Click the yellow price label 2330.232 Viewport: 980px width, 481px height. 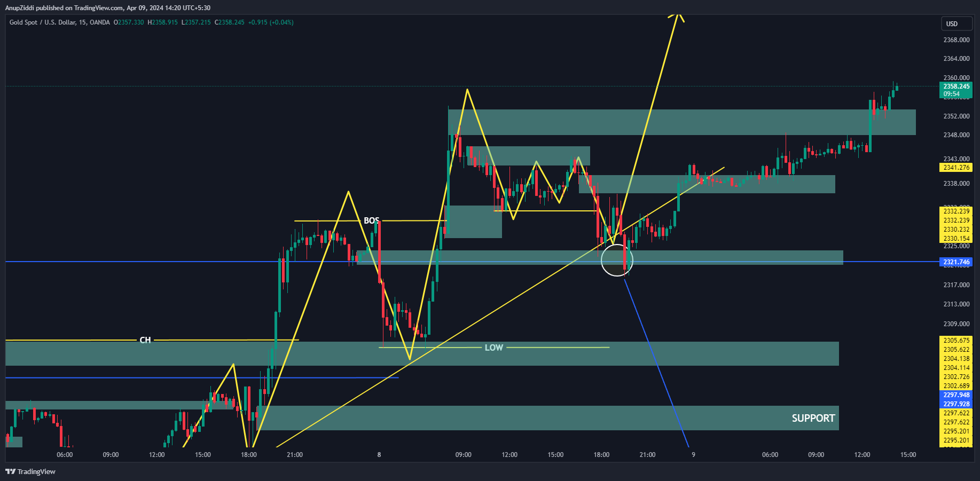pyautogui.click(x=956, y=230)
